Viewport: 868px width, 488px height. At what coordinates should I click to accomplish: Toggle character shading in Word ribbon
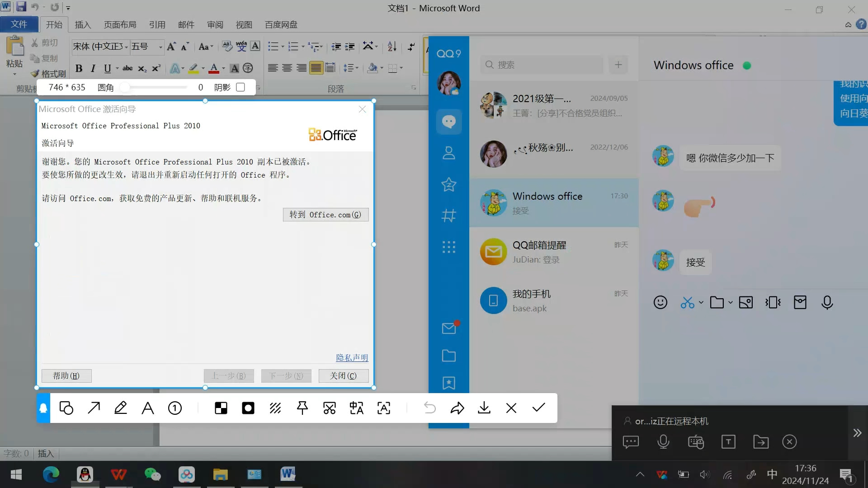(234, 68)
